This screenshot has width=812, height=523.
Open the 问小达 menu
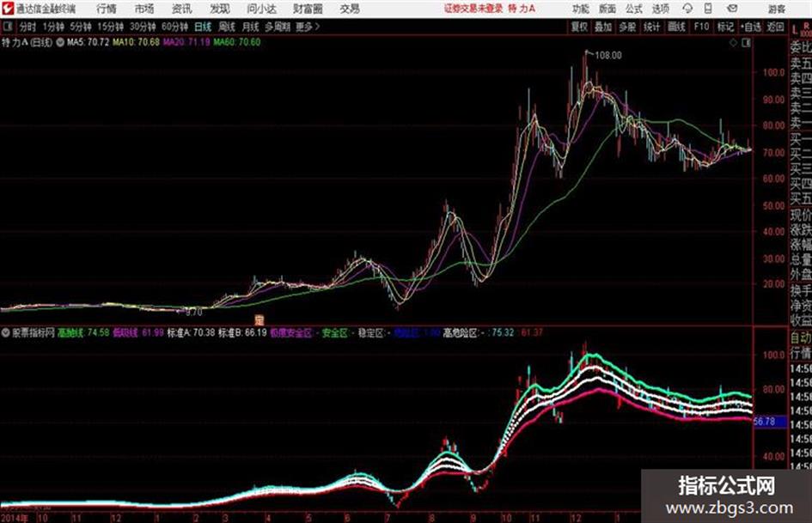[262, 9]
